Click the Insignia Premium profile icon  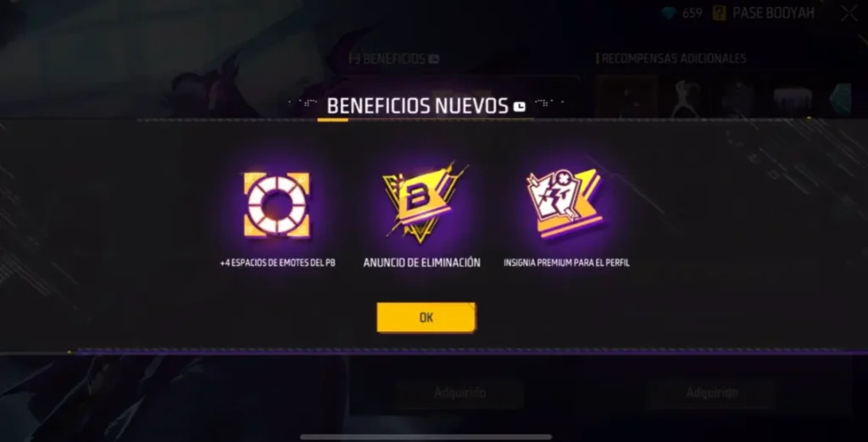pyautogui.click(x=564, y=203)
